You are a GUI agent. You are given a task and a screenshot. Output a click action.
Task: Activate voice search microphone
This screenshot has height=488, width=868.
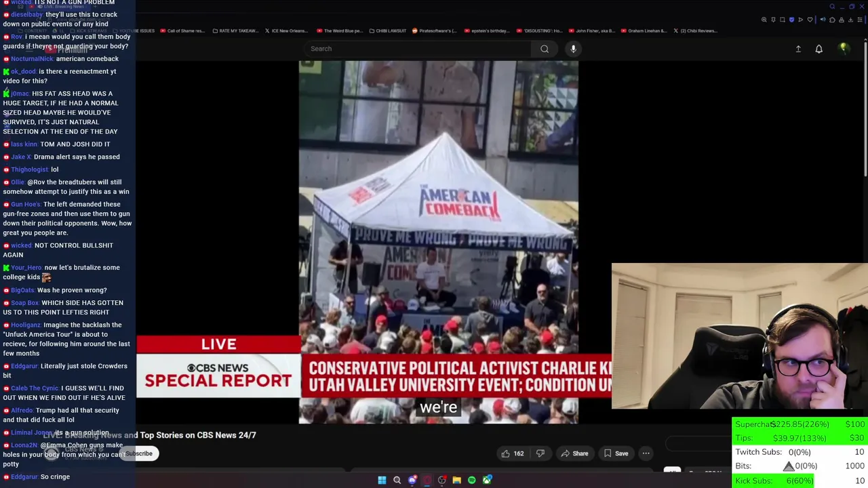coord(573,49)
